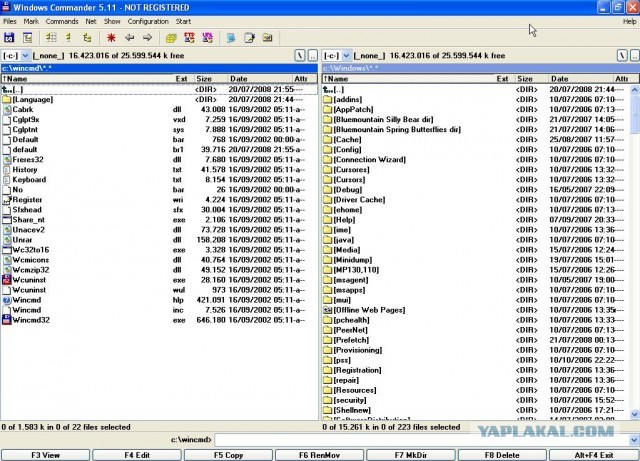The image size is (640, 461).
Task: Open the Net menu
Action: point(91,21)
